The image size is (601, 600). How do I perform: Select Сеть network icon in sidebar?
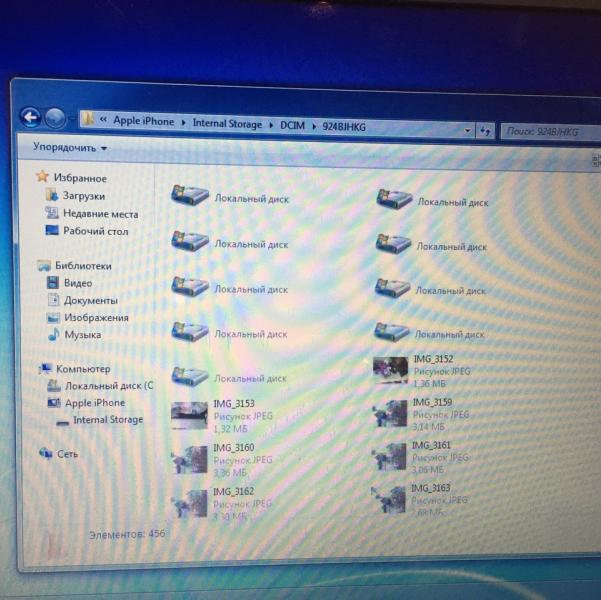coord(45,453)
